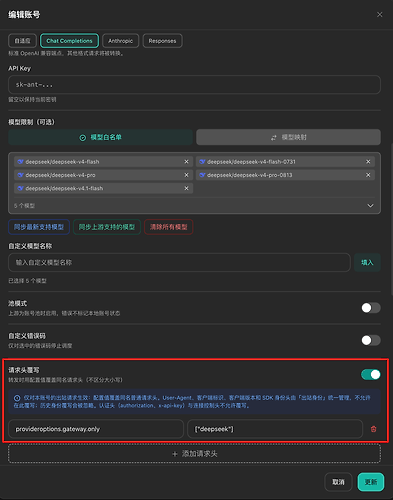Disable the 请求头覆写 toggle
This screenshot has width=393, height=500.
pos(371,375)
